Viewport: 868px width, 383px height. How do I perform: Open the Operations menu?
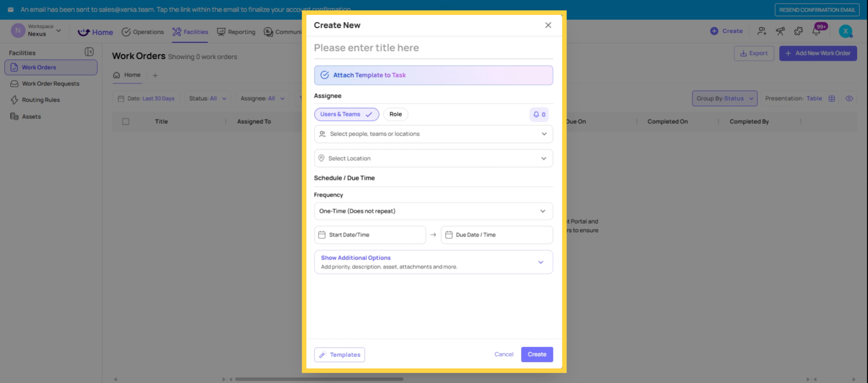[x=143, y=32]
